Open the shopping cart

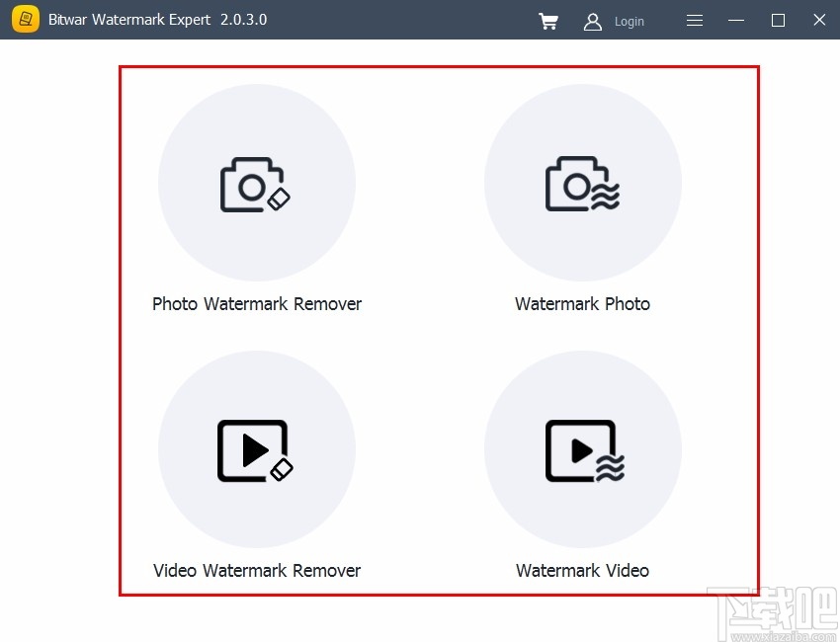(549, 21)
